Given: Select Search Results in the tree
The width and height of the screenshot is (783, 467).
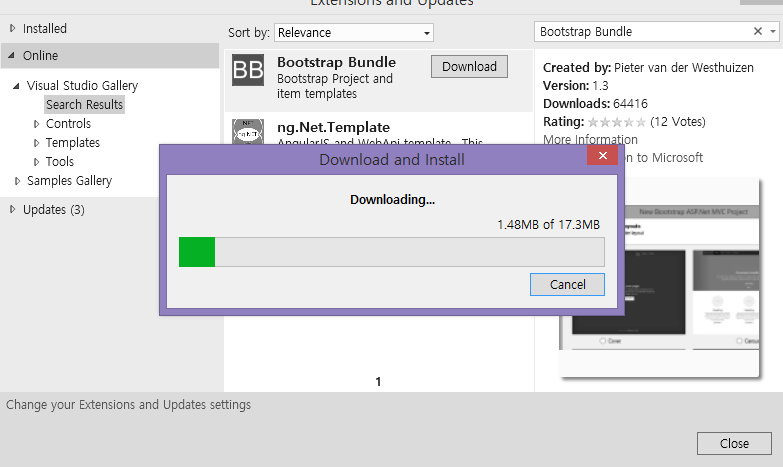Looking at the screenshot, I should (x=84, y=104).
